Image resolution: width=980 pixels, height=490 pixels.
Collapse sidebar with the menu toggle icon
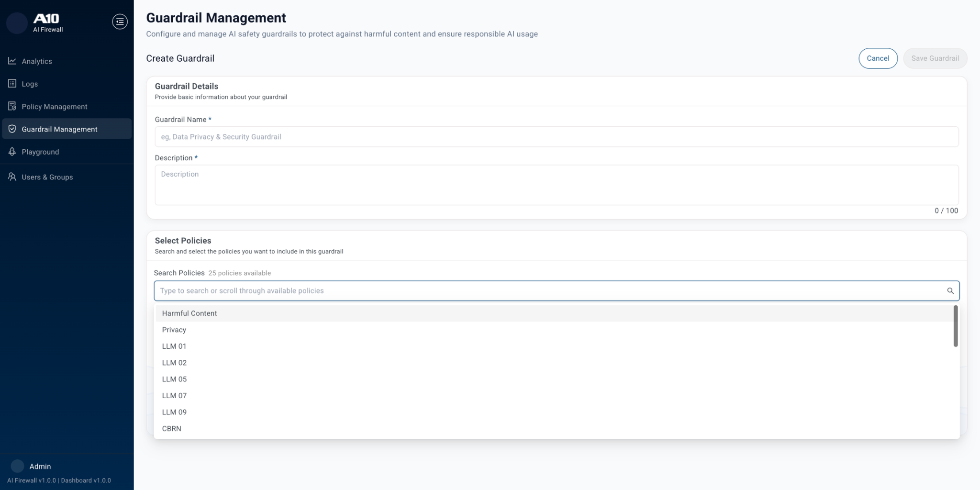coord(120,22)
